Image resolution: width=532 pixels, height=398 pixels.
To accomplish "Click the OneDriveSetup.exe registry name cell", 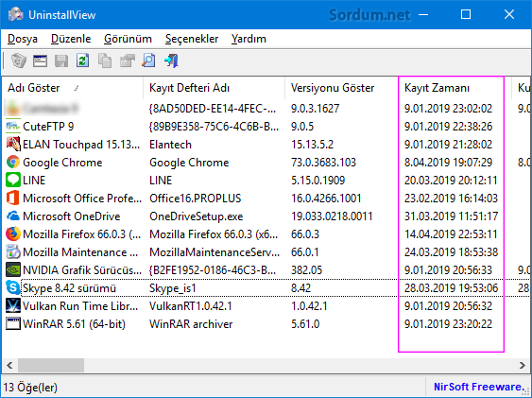I will (197, 216).
